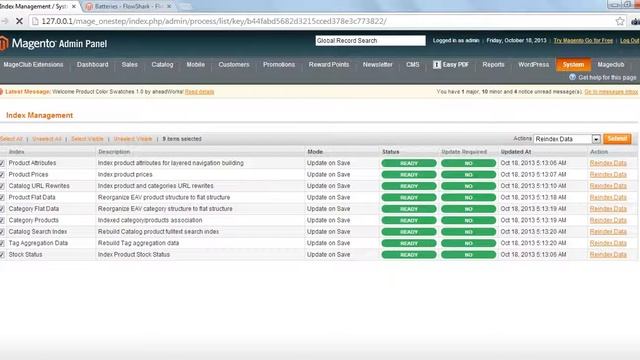Click Reindex Data link for Category Flat Data
The height and width of the screenshot is (360, 640).
point(608,209)
